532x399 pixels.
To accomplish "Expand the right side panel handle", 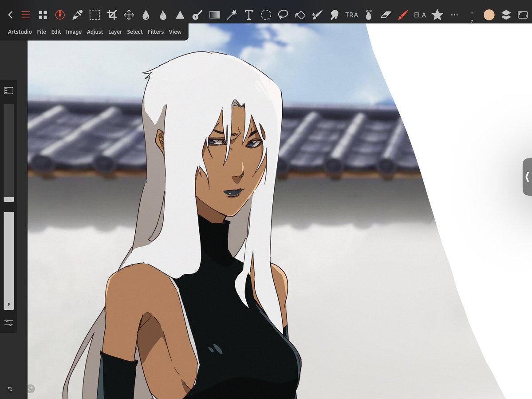I will click(x=527, y=177).
